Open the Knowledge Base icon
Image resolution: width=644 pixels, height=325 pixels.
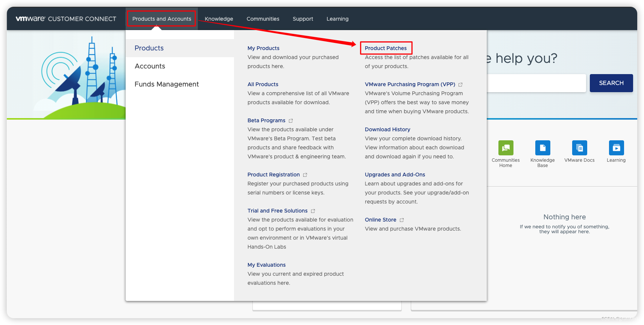click(x=542, y=148)
